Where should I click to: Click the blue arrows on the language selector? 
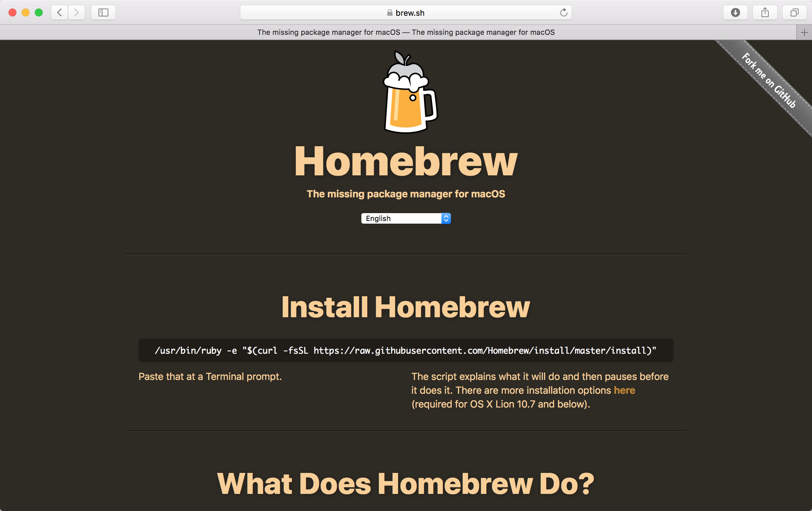click(x=446, y=218)
